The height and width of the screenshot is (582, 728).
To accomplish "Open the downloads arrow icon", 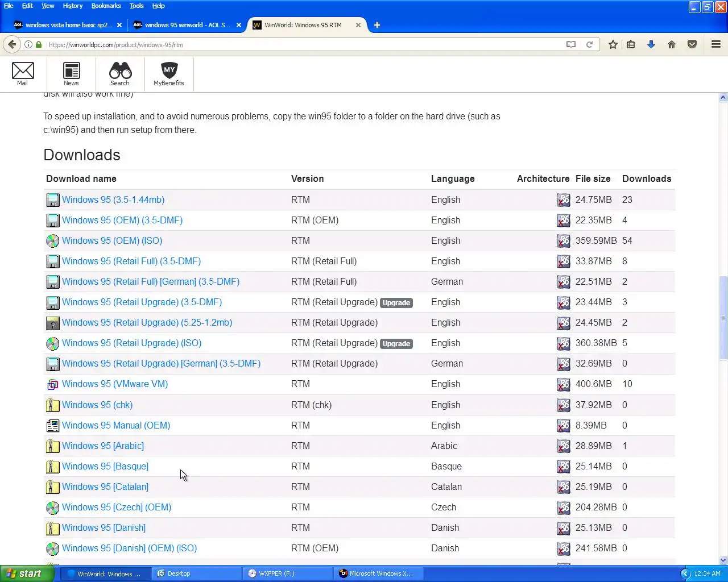I will pos(651,44).
